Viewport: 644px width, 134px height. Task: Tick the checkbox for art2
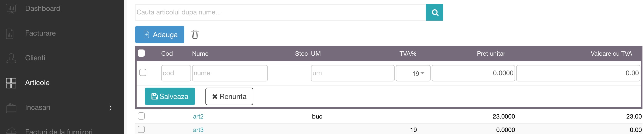pos(141,116)
